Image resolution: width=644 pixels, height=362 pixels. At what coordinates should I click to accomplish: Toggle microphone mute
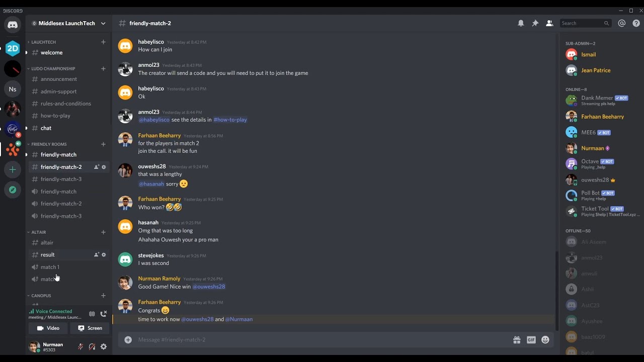(80, 346)
